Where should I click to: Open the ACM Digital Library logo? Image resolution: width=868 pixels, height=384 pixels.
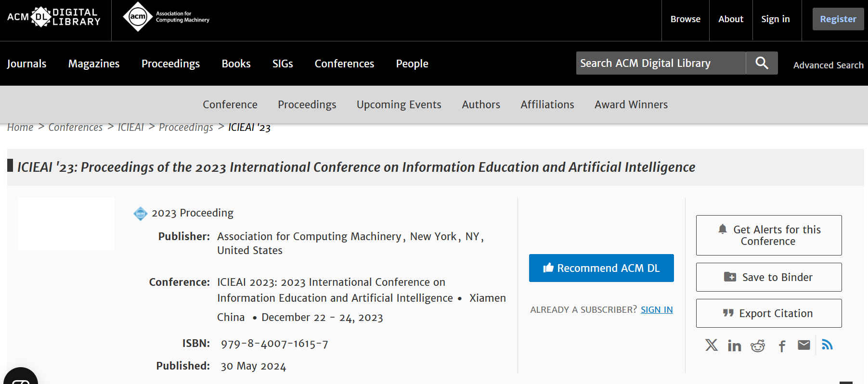pos(54,17)
